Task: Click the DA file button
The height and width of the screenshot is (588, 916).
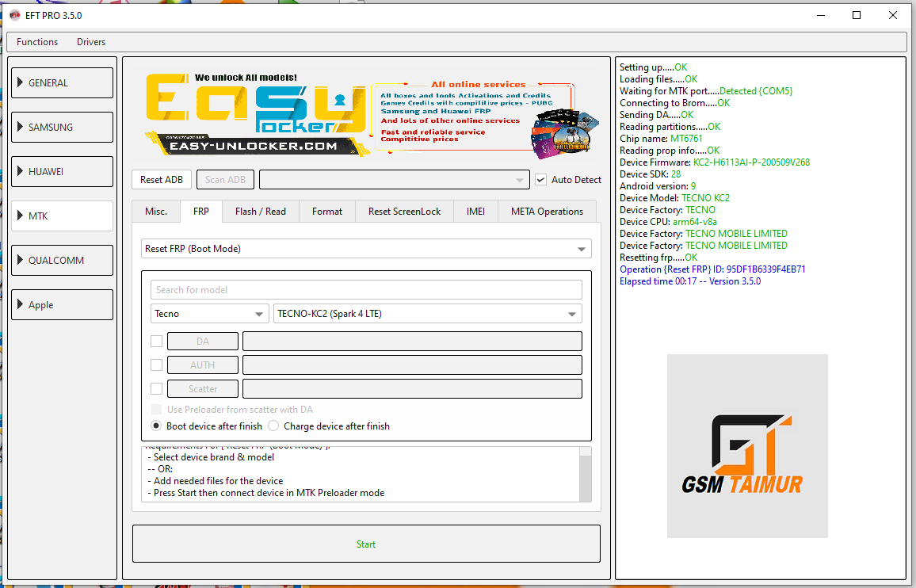Action: pos(203,342)
